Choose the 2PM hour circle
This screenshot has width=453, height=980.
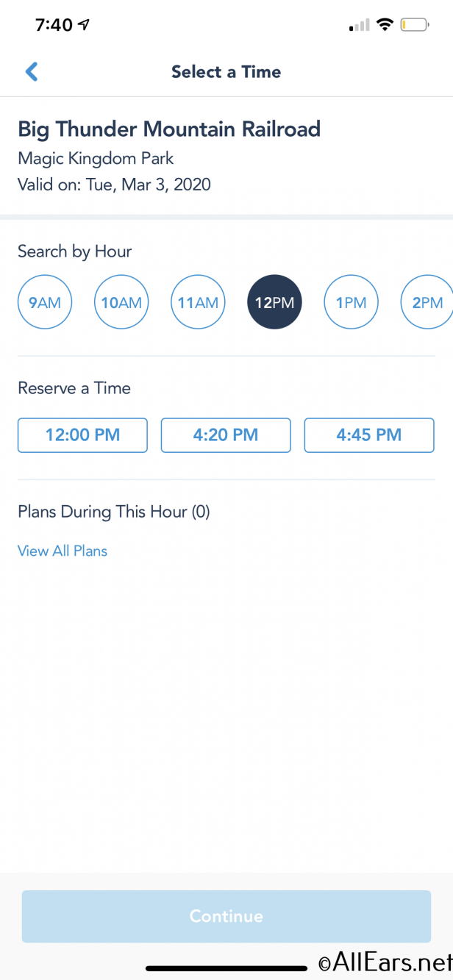pos(427,302)
